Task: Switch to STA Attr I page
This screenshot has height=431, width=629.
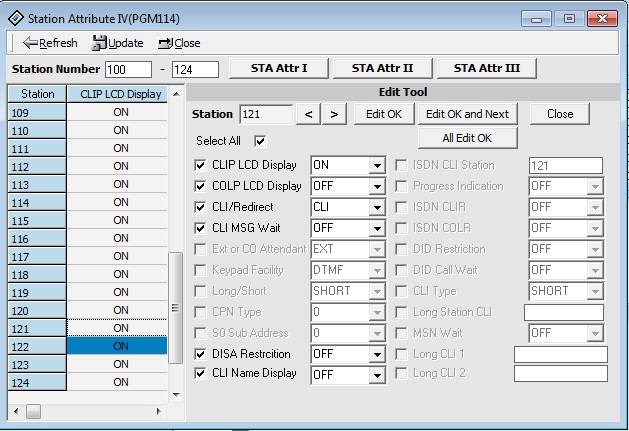Action: click(277, 68)
